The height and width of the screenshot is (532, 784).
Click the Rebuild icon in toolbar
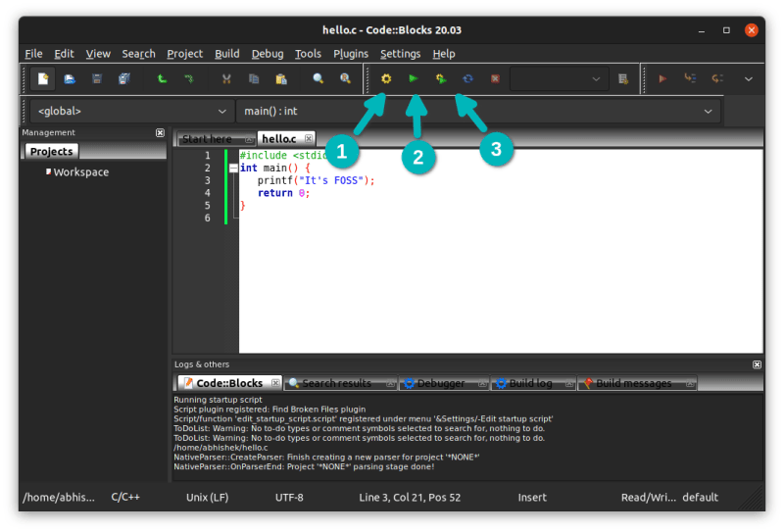(x=467, y=78)
